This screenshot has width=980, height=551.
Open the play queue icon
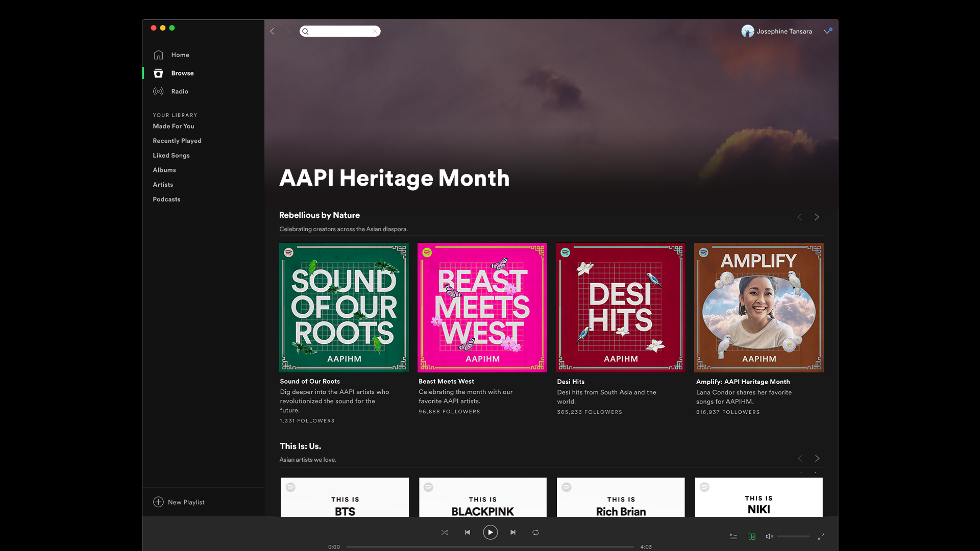tap(733, 536)
